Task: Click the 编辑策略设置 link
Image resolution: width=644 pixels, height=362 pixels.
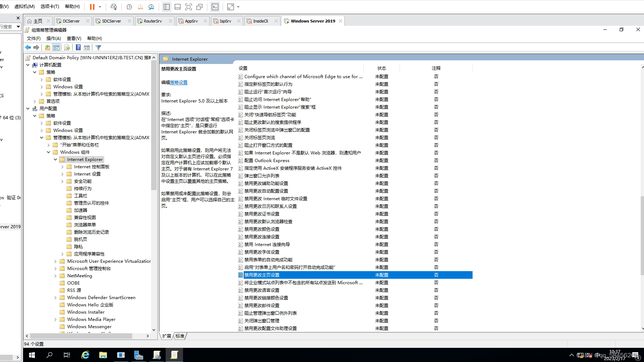Action: click(x=178, y=82)
